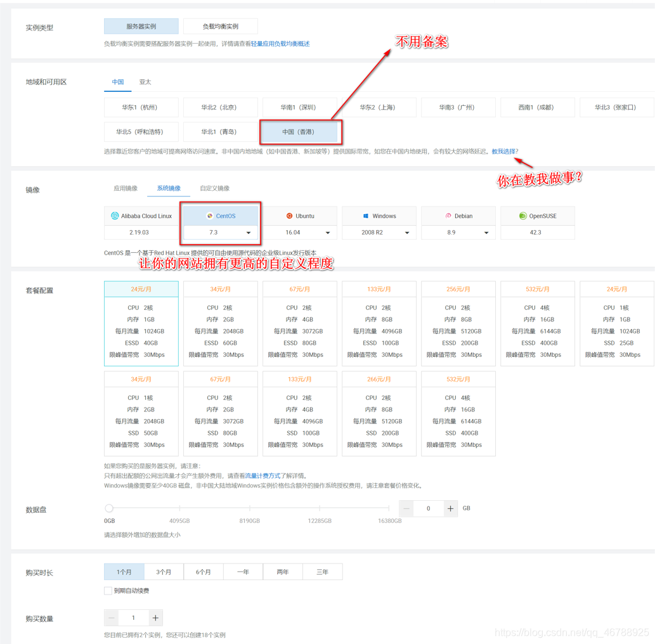Select region 中国（香港）
655x644 pixels.
click(300, 132)
